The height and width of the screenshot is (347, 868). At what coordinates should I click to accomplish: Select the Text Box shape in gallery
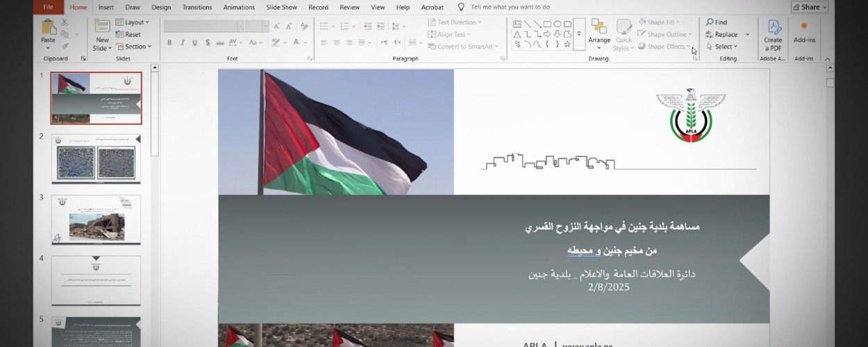517,24
